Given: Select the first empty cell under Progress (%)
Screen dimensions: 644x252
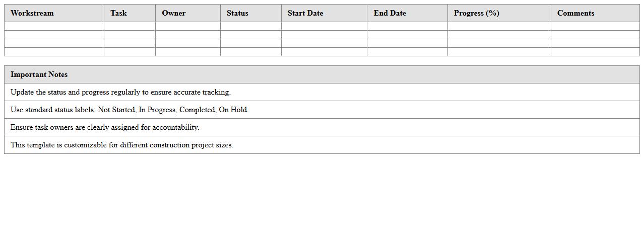Looking at the screenshot, I should 499,26.
